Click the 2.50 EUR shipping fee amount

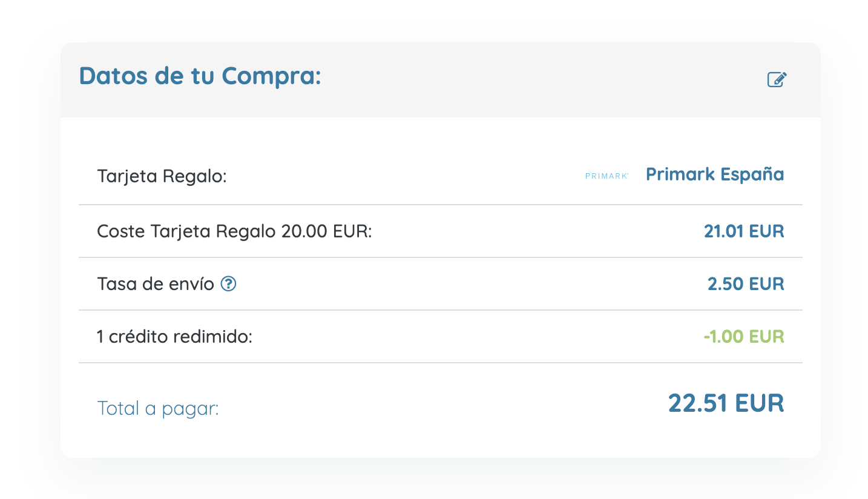pyautogui.click(x=746, y=283)
